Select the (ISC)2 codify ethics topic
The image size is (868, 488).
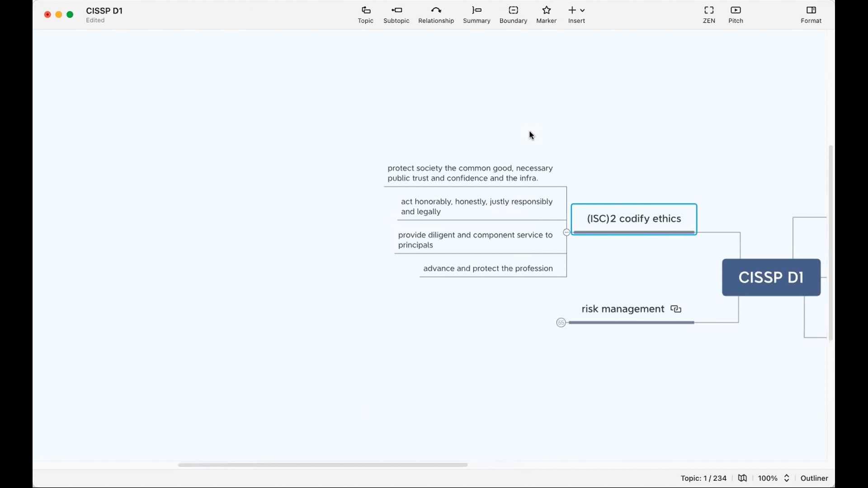tap(634, 219)
